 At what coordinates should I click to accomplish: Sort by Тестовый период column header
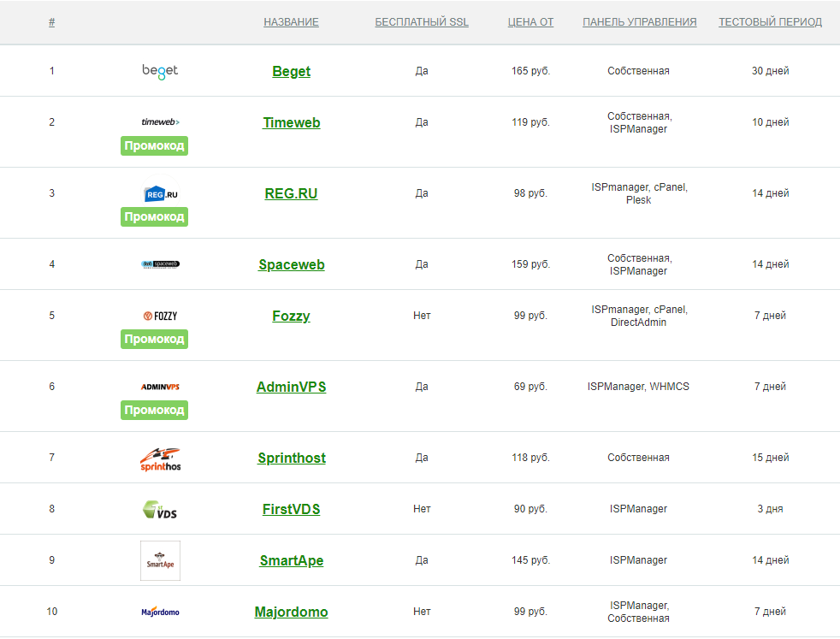click(770, 22)
